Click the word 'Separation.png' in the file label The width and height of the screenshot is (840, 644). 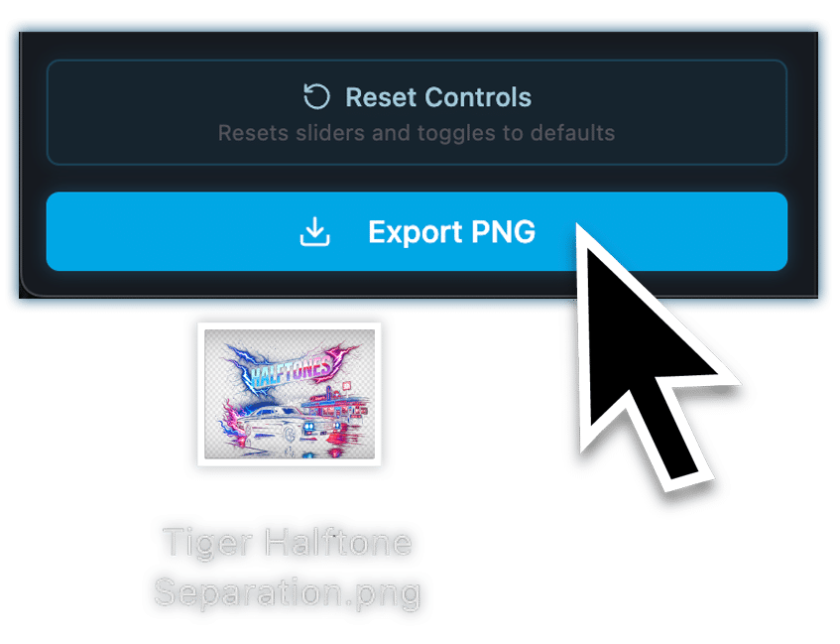(288, 593)
